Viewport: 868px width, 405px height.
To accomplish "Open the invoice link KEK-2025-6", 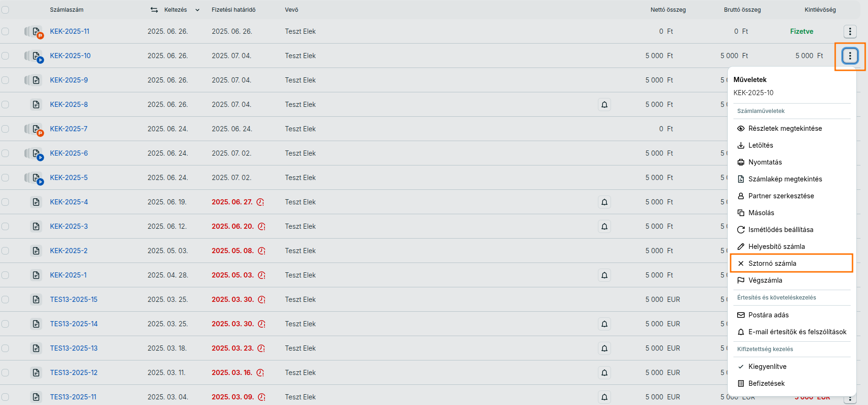I will (x=69, y=153).
